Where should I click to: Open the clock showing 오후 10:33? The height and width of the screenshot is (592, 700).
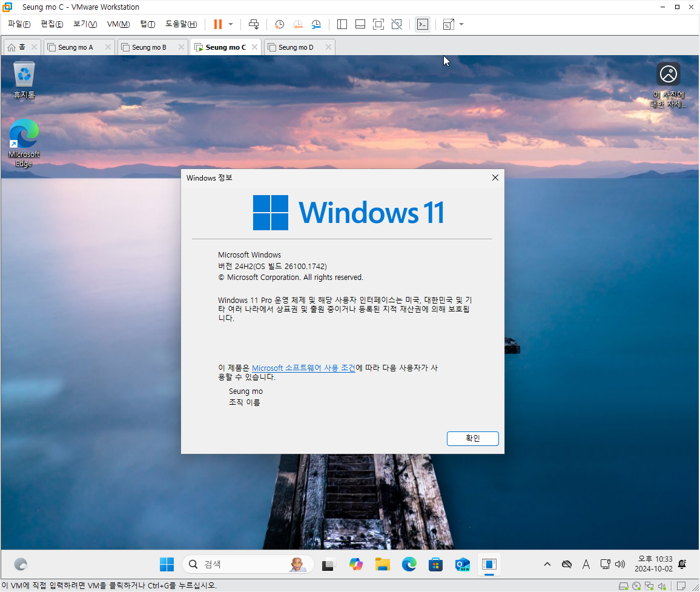(x=653, y=564)
